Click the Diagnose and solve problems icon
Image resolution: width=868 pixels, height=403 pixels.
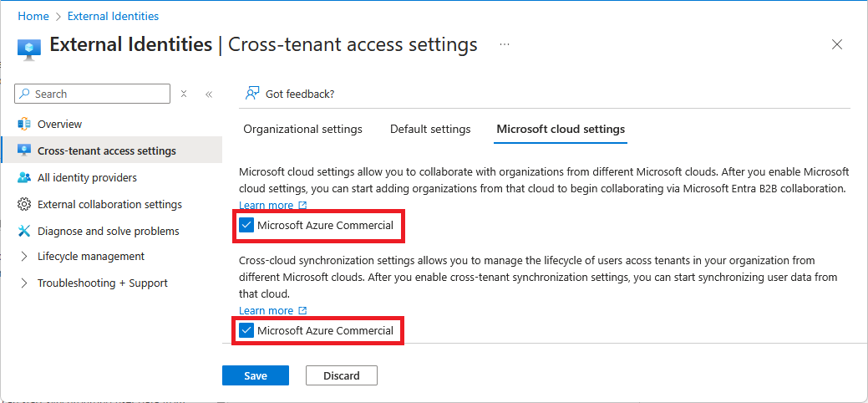tap(24, 231)
